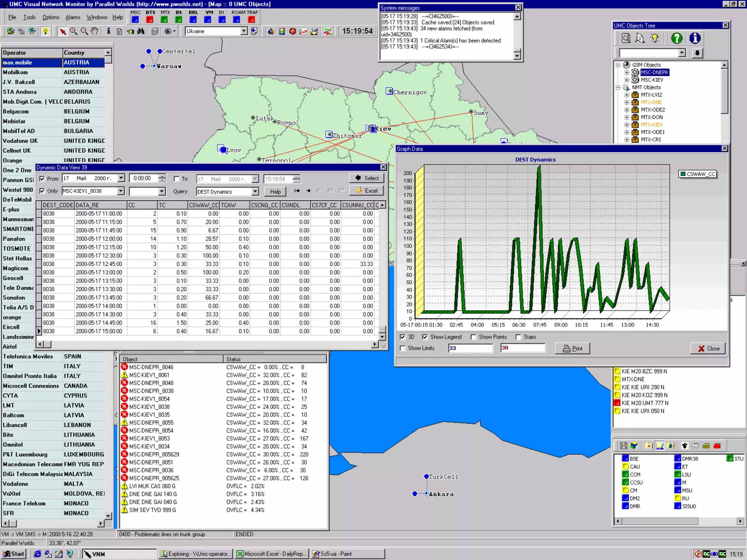Activate the zoom in magnifier tool
The height and width of the screenshot is (560, 747).
74,31
